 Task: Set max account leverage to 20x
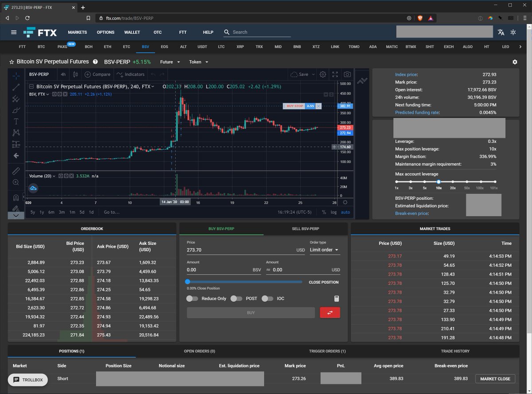click(453, 181)
